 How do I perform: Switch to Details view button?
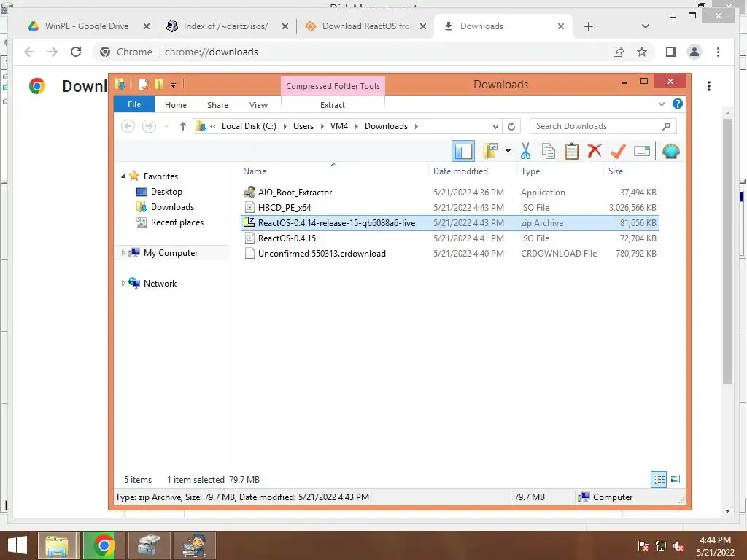point(659,479)
